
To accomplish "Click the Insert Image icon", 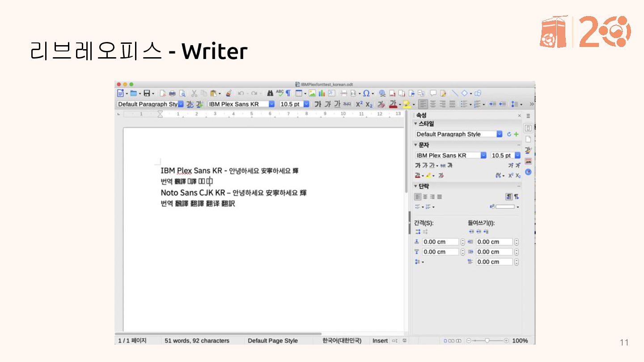I will point(312,93).
